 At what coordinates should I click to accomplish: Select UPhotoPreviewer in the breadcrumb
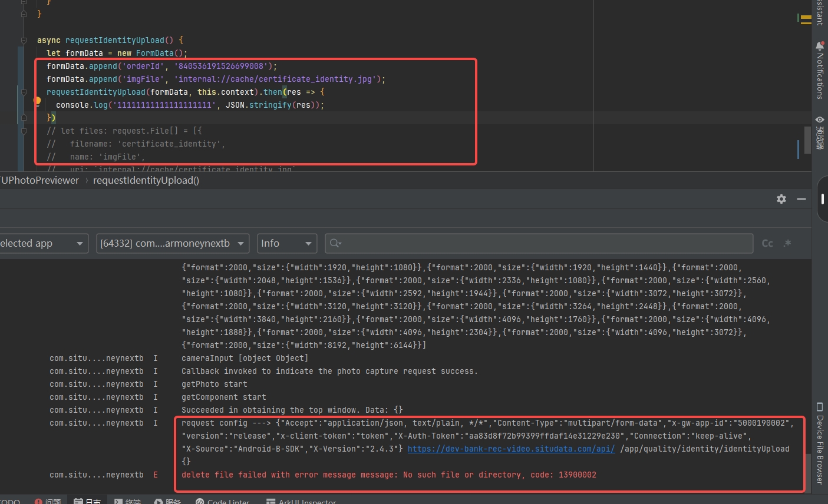pos(39,180)
